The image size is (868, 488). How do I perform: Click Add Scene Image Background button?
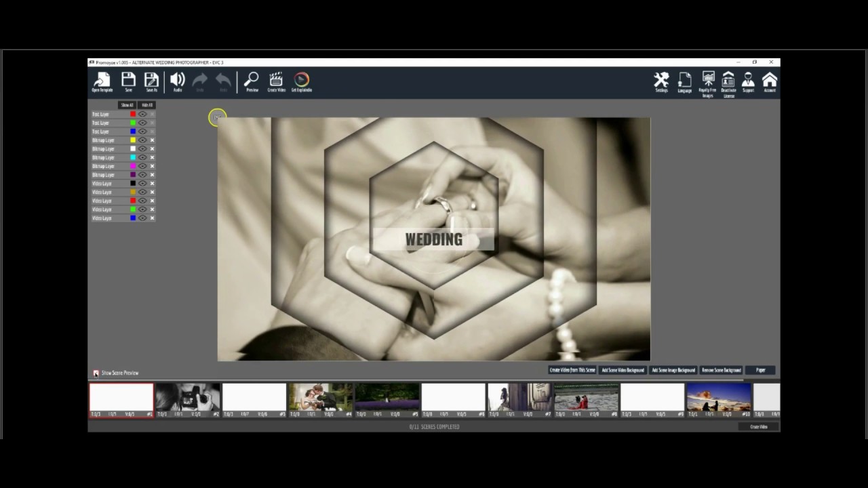[673, 370]
